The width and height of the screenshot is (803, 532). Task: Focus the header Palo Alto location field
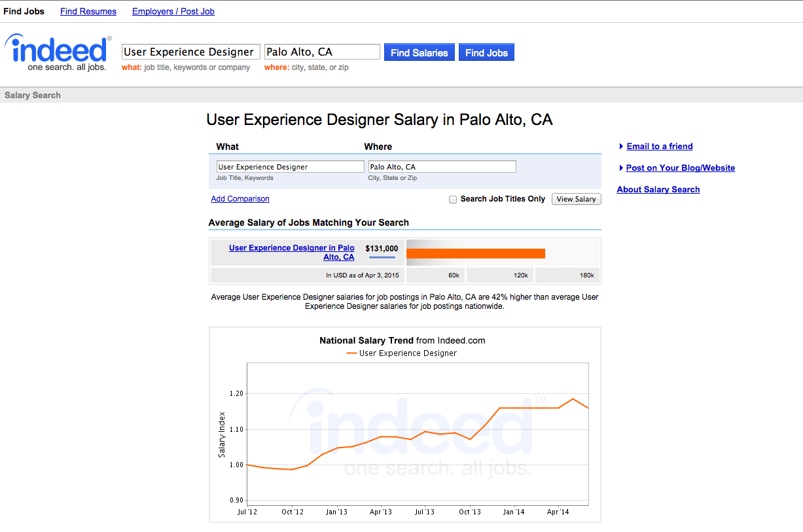click(322, 52)
